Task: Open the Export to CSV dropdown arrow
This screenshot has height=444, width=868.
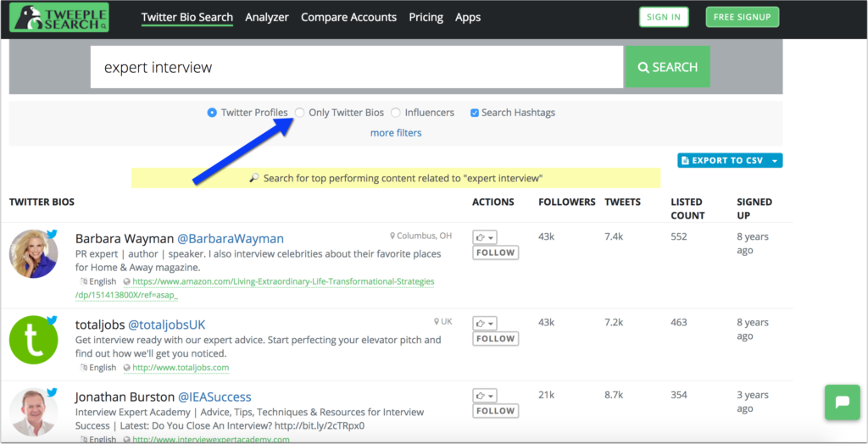Action: coord(775,160)
